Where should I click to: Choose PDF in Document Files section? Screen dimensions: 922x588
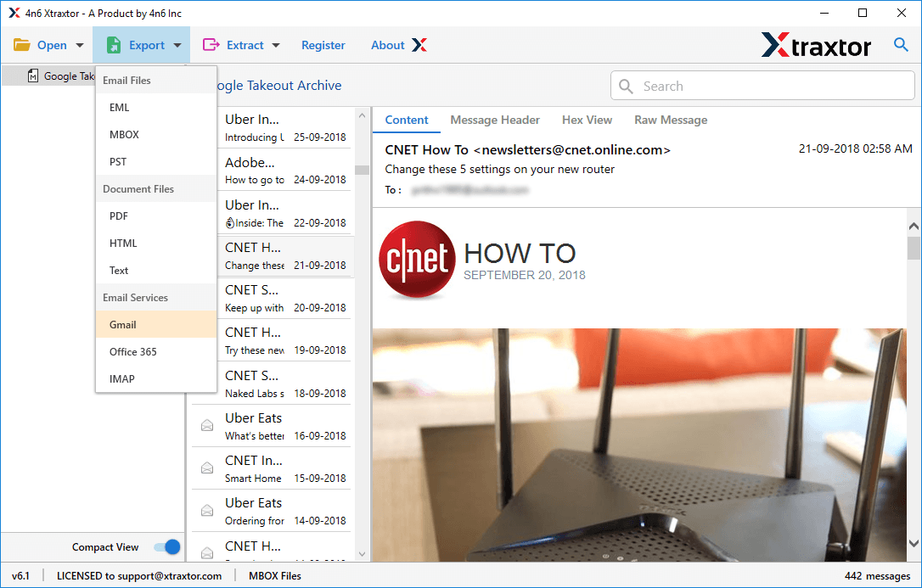tap(119, 216)
